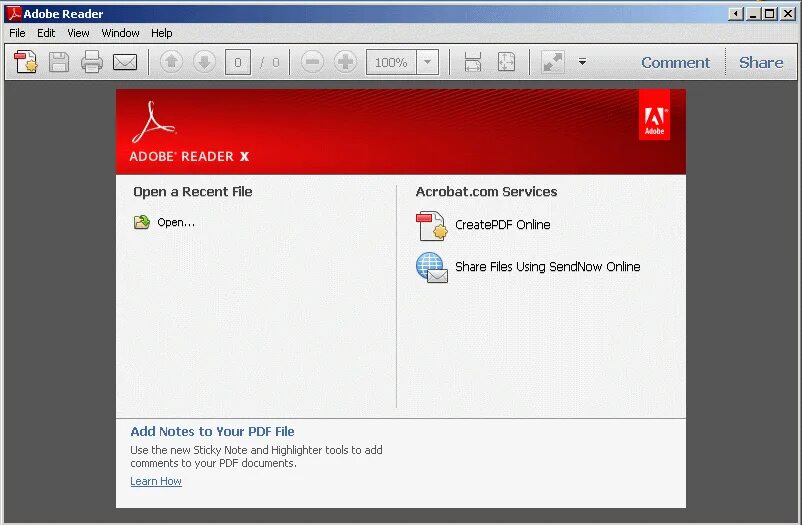This screenshot has width=802, height=525.
Task: Maximize the Adobe Reader window
Action: [770, 14]
